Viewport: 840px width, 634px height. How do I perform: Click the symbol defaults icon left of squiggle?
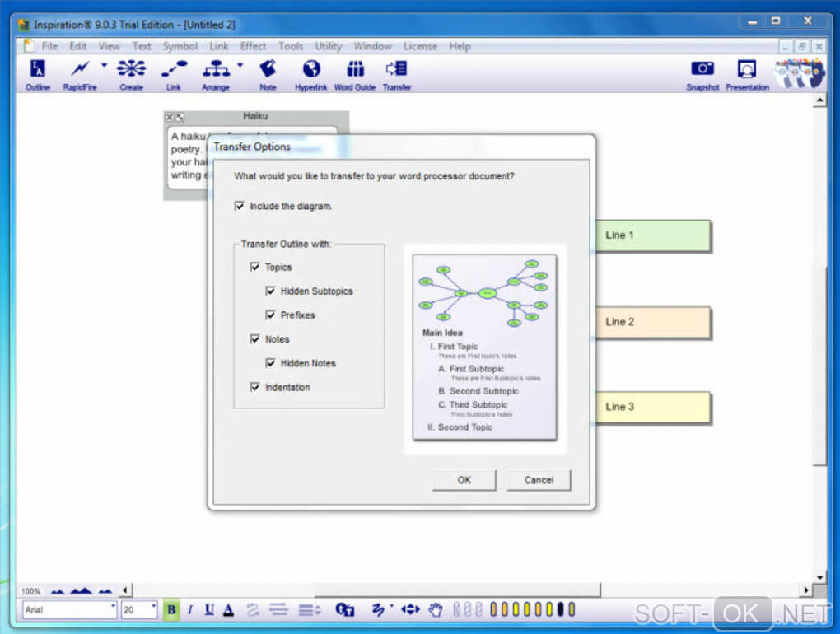344,609
